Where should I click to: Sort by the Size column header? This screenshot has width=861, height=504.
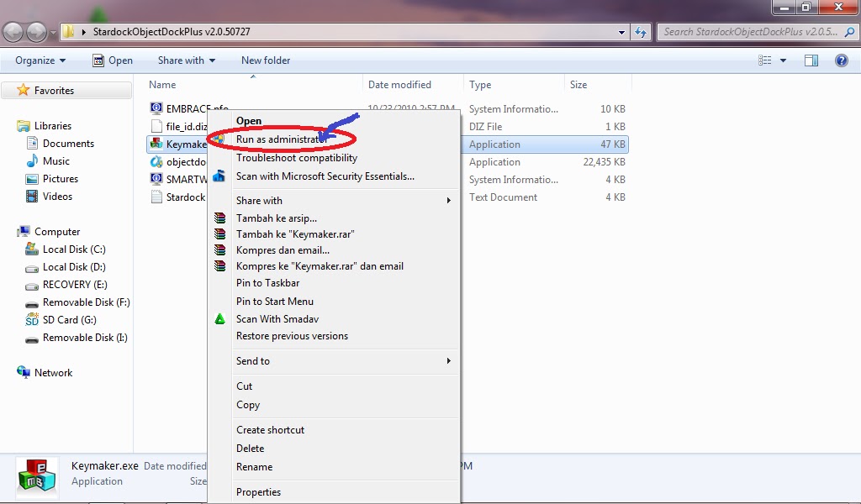click(x=578, y=85)
